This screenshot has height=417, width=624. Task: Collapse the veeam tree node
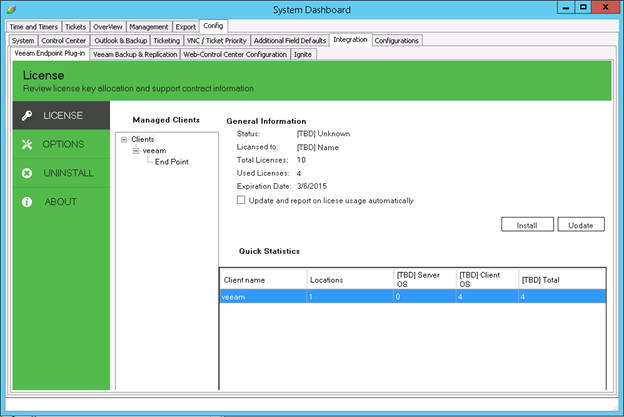point(136,151)
